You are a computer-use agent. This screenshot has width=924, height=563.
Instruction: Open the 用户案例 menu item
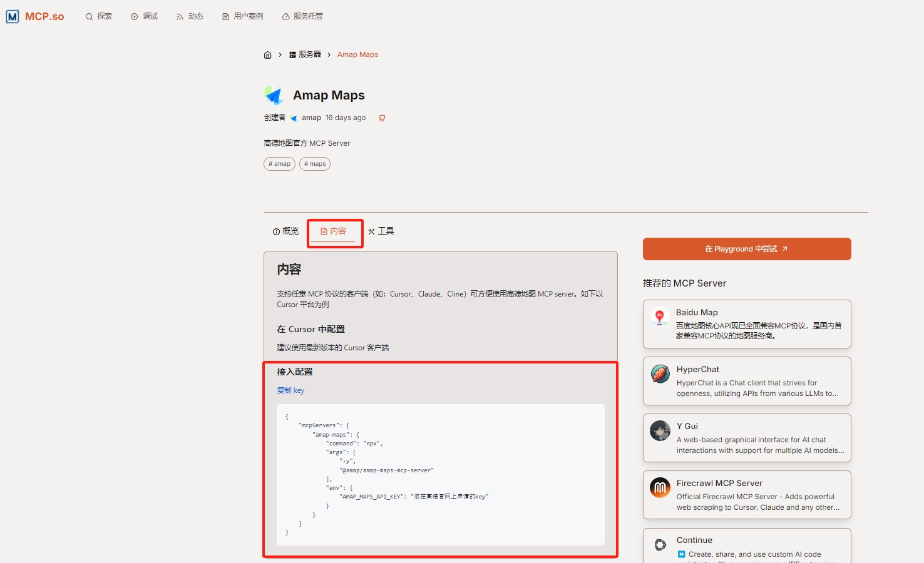pyautogui.click(x=243, y=16)
